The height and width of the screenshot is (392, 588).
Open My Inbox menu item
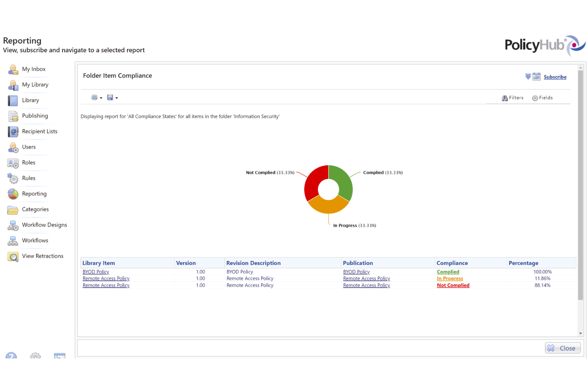[x=34, y=69]
